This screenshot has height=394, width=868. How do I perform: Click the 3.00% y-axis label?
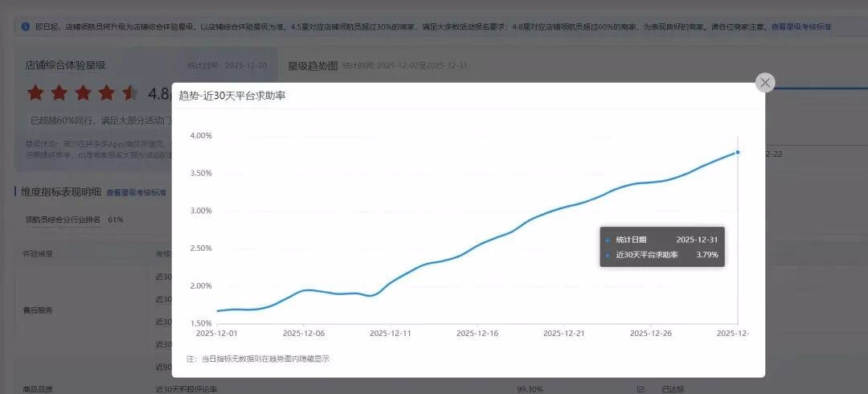pyautogui.click(x=201, y=211)
